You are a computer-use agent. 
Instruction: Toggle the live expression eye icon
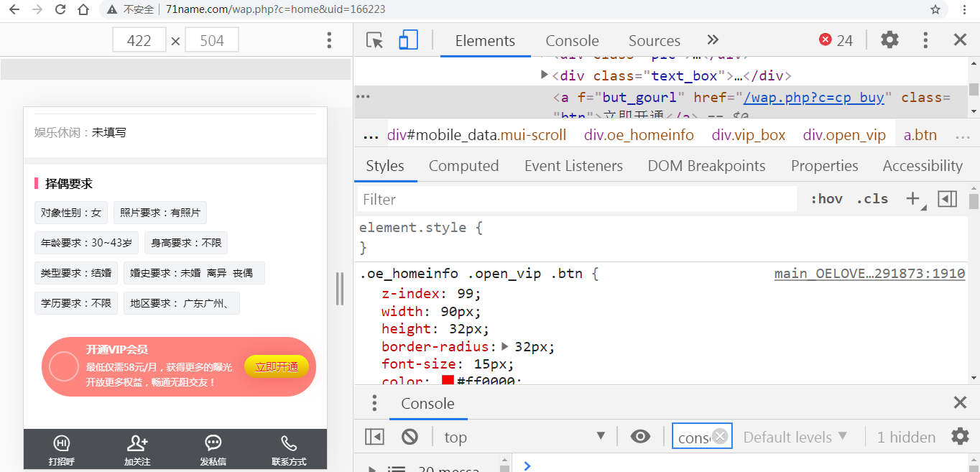(x=640, y=437)
